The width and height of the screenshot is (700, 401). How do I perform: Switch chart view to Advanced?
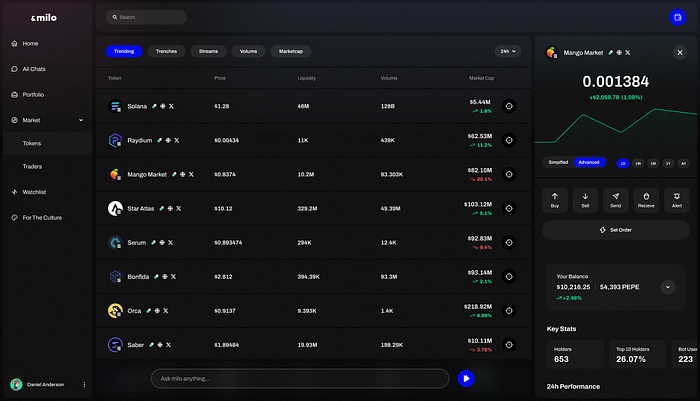pyautogui.click(x=589, y=162)
